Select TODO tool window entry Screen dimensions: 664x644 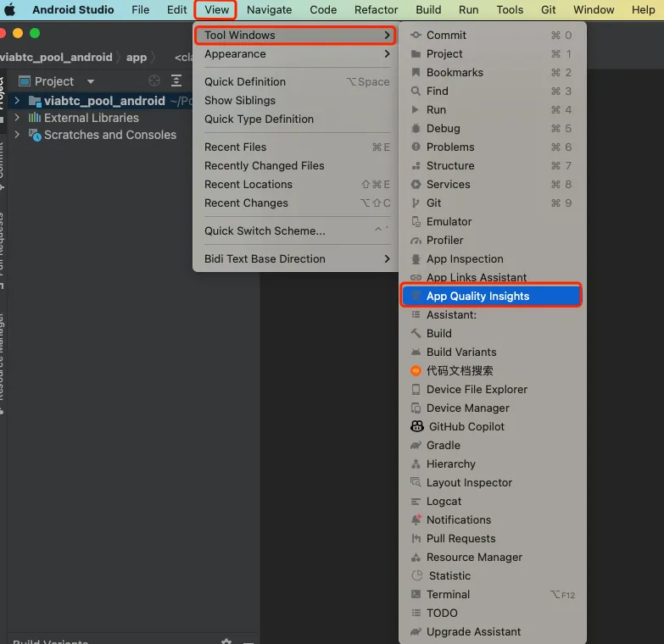pos(493,613)
